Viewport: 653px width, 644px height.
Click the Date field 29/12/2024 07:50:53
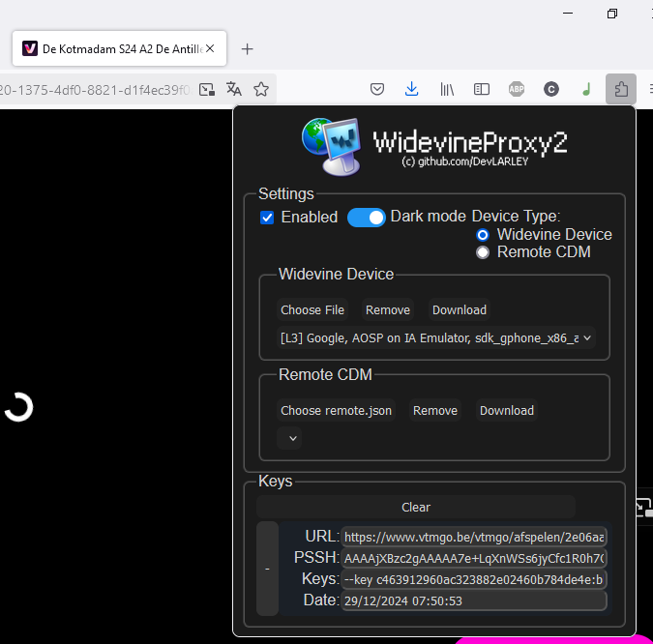pyautogui.click(x=474, y=600)
